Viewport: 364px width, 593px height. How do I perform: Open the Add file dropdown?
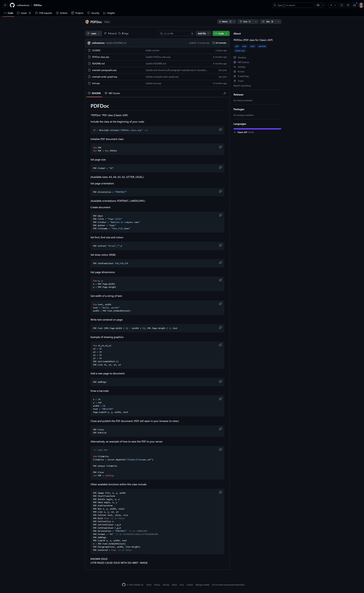click(203, 33)
